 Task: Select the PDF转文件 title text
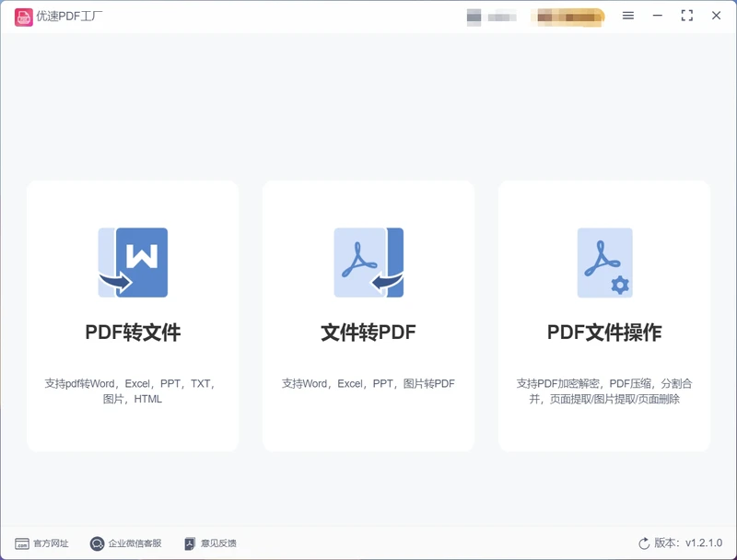point(133,332)
